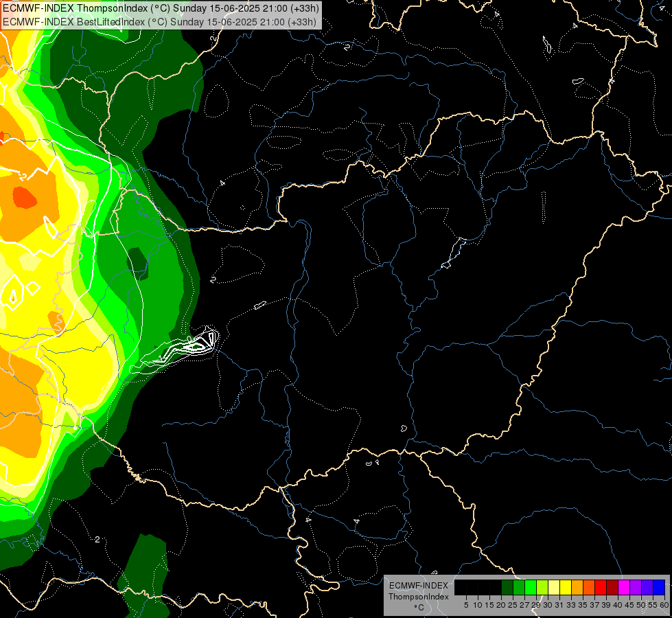
Task: Click the legend tick value '10'
Action: [478, 605]
